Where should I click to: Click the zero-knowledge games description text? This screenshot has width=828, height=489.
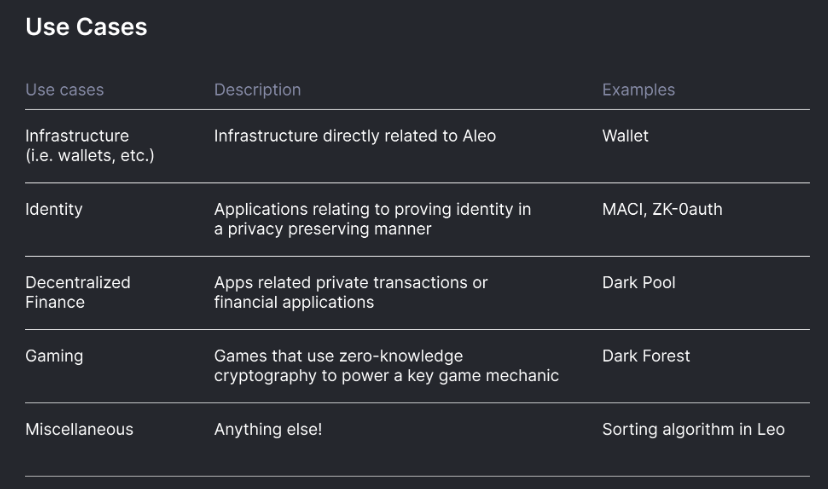tap(386, 366)
